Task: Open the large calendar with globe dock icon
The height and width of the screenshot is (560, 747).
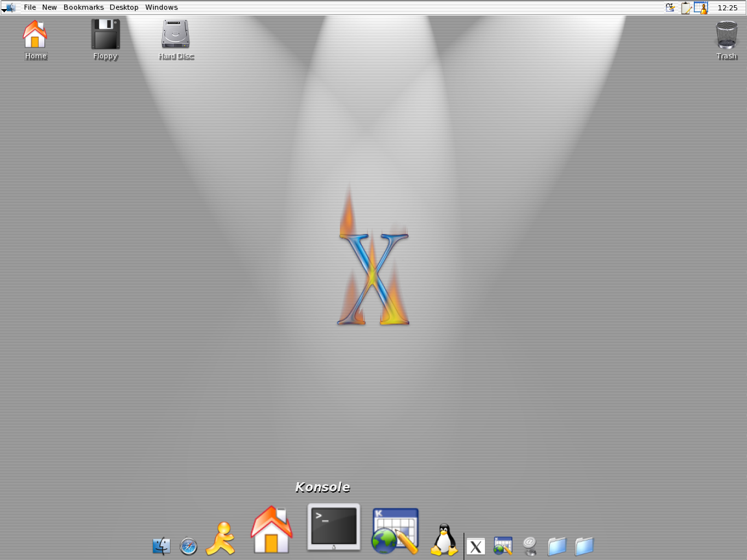Action: tap(395, 531)
